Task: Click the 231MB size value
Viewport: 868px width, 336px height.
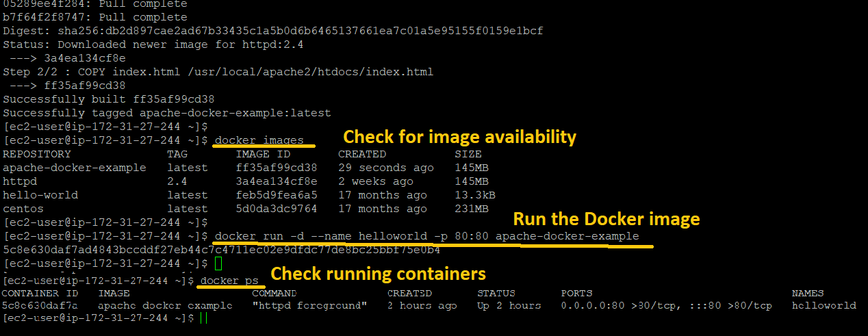Action: click(472, 209)
